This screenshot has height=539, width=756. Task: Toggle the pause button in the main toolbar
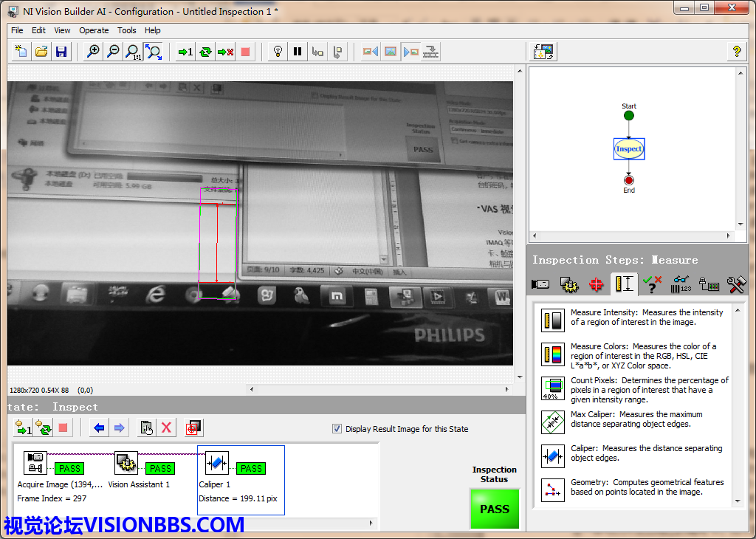[x=298, y=52]
